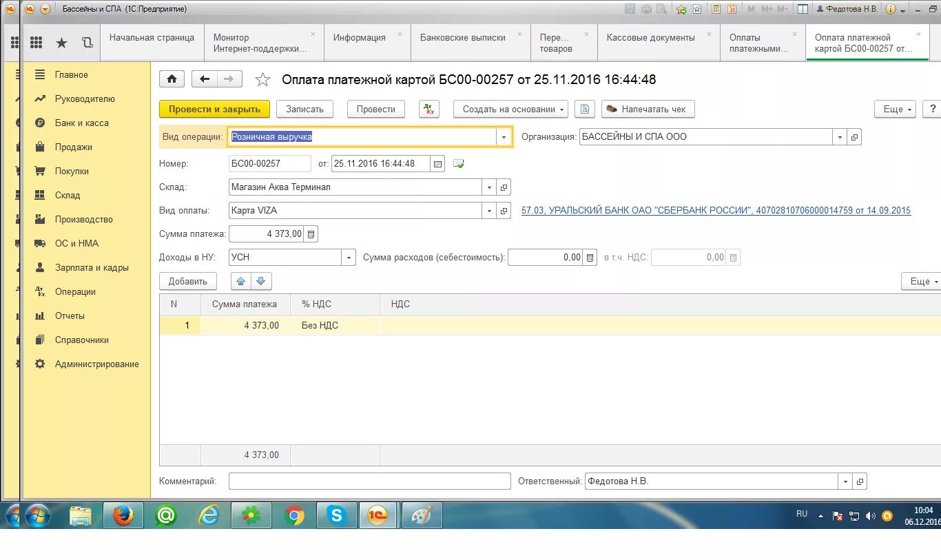Expand the Склад dropdown list
Viewport: 941px width, 560px height.
[x=489, y=187]
